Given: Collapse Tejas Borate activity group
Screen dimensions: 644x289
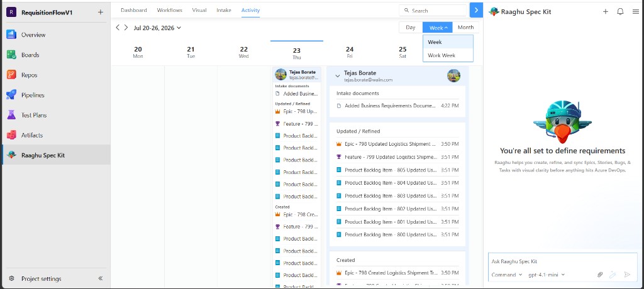Looking at the screenshot, I should (x=338, y=76).
